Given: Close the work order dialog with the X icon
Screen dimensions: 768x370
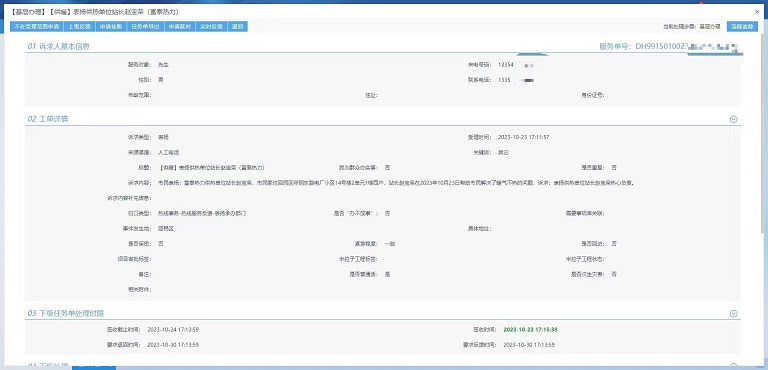Looking at the screenshot, I should coord(757,12).
